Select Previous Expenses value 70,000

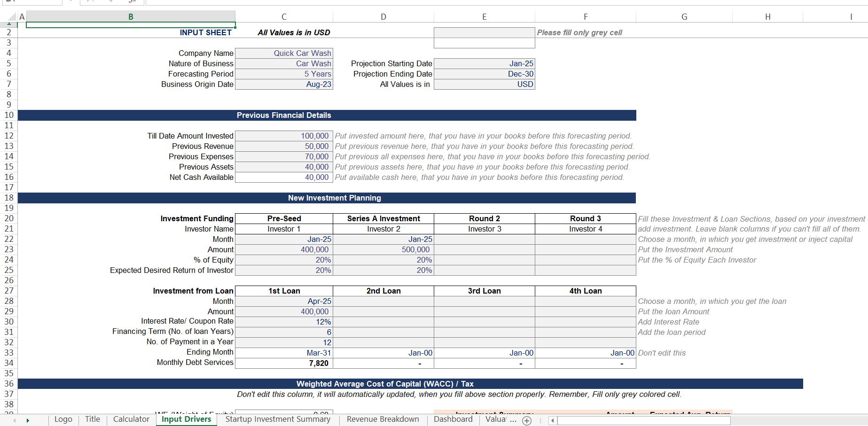[284, 156]
